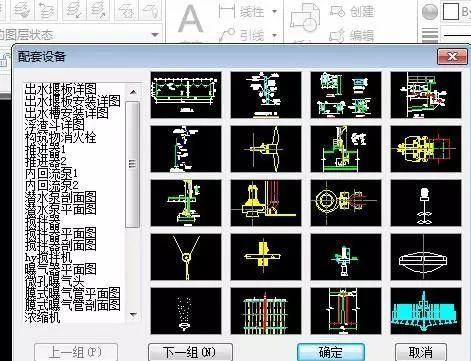Pick the white lens-shaped aerator thumbnail

(x=426, y=257)
